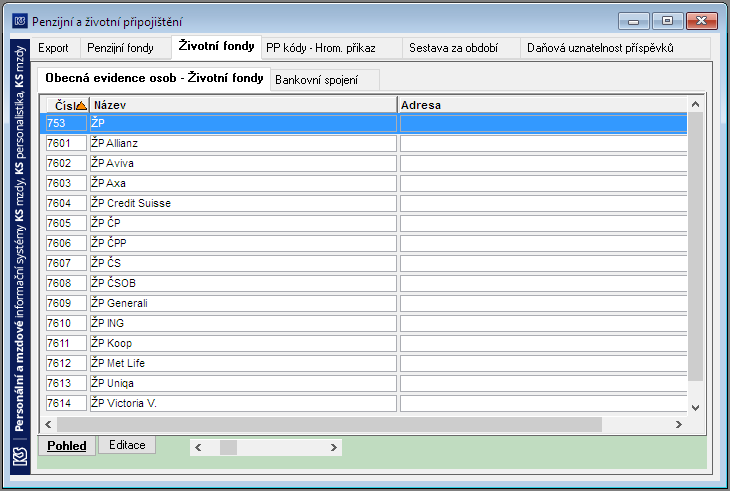Click the Adresa field of ŽP Generali row
Viewport: 730px width, 491px height.
(x=543, y=303)
